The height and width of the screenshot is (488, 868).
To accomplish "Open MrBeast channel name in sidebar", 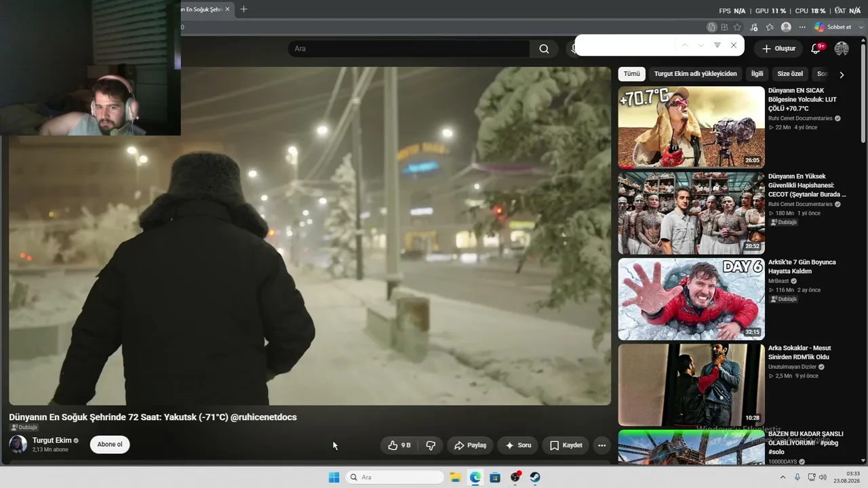I will [x=778, y=281].
